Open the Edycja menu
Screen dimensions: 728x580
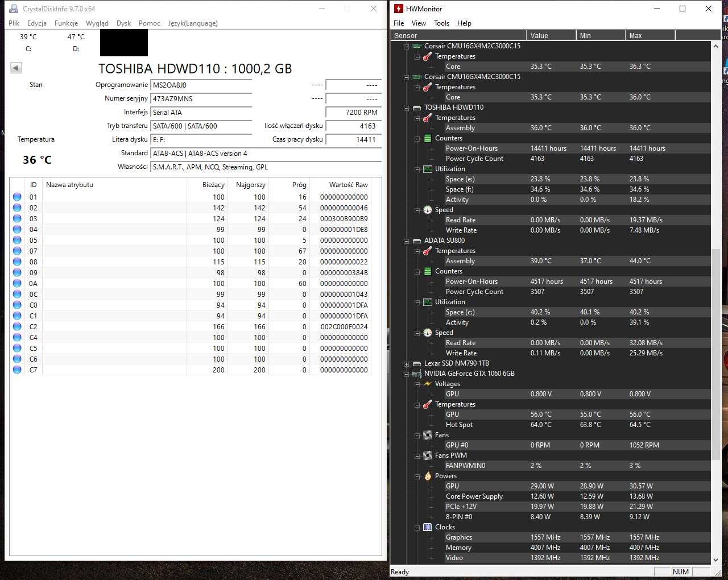[x=37, y=23]
